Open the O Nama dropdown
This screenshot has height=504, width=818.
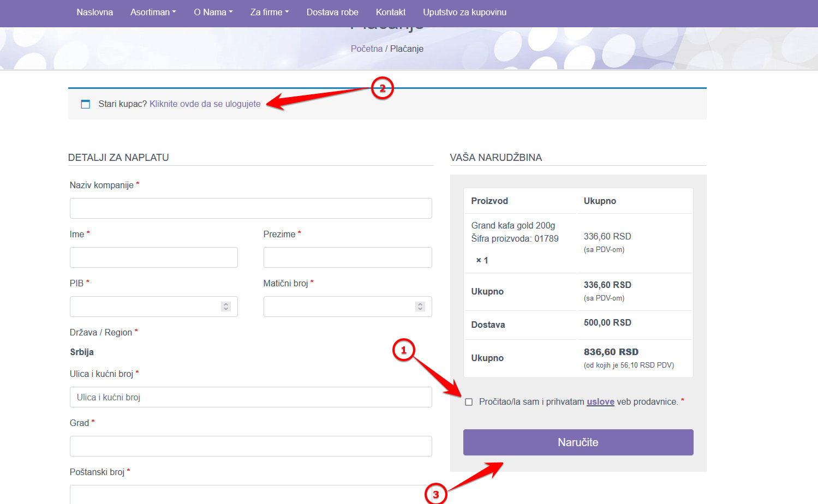(x=213, y=12)
